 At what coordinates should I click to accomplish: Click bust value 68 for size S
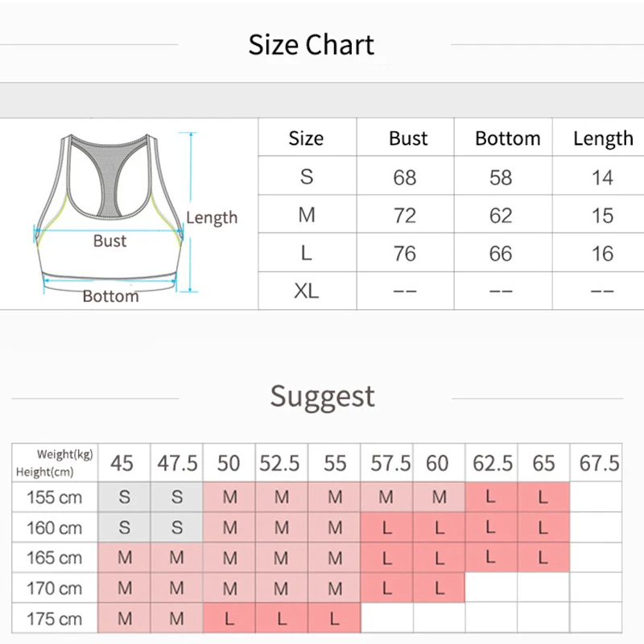[x=405, y=177]
